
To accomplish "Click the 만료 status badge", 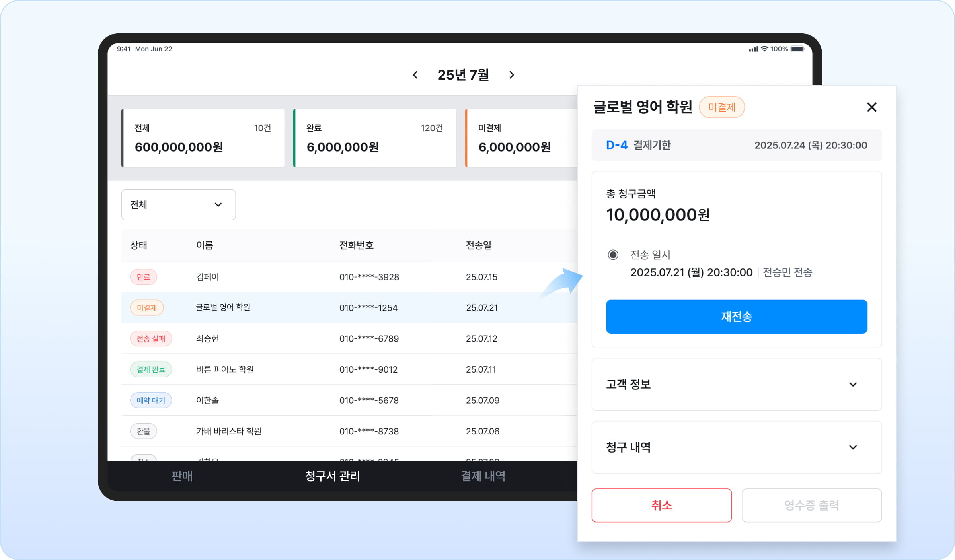I will [x=143, y=277].
